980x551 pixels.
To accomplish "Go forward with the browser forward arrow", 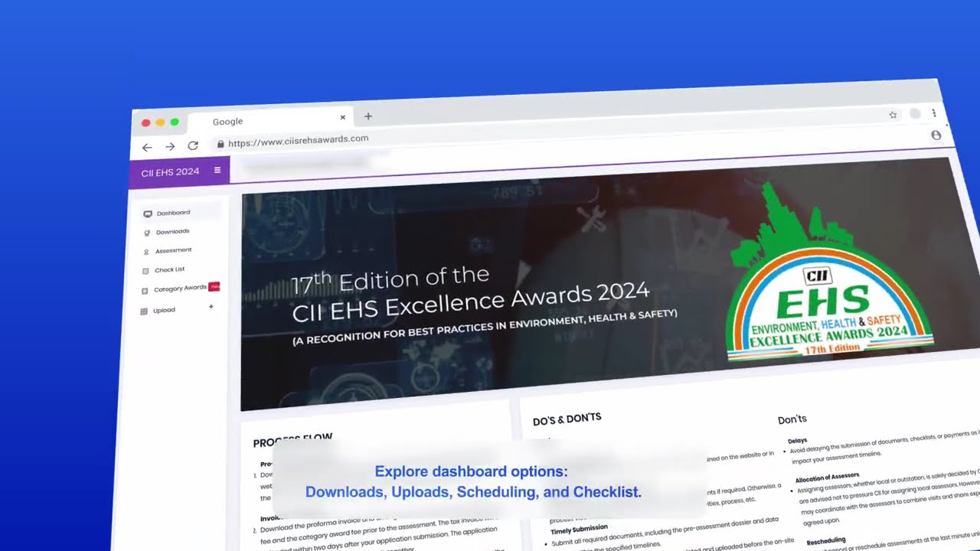I will coord(170,146).
